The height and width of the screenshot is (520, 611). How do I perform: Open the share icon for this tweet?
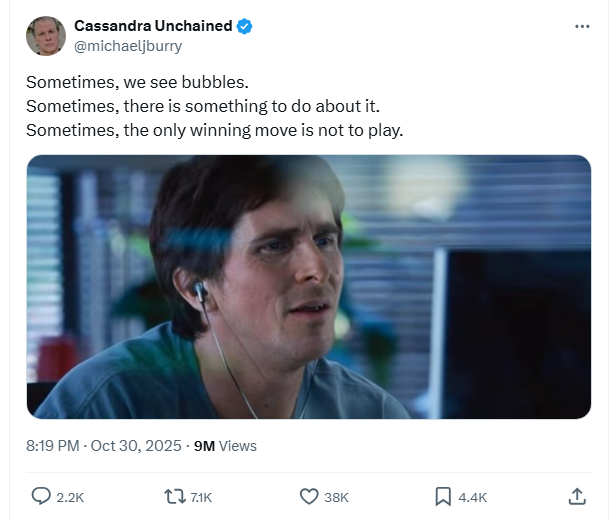577,496
